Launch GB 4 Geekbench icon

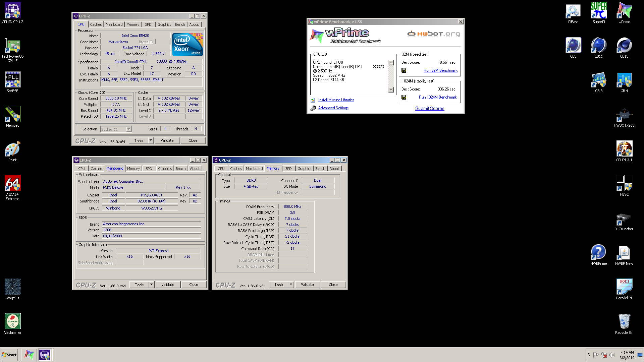click(624, 82)
